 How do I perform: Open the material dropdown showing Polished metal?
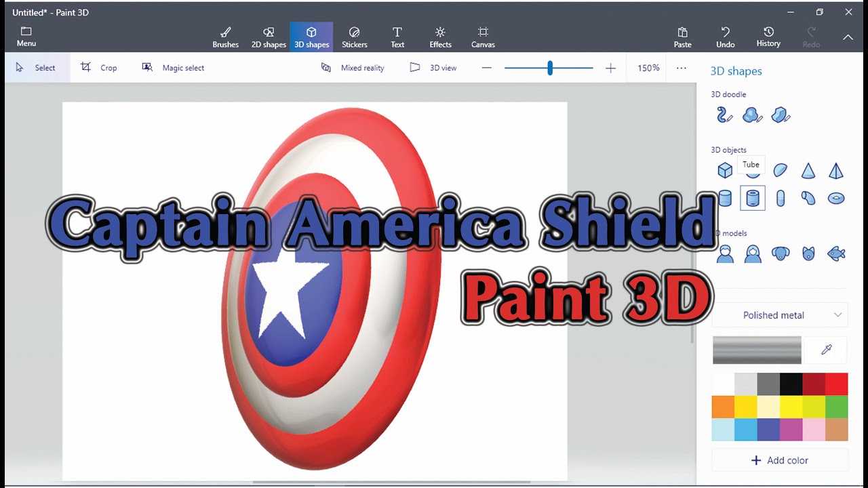click(780, 315)
